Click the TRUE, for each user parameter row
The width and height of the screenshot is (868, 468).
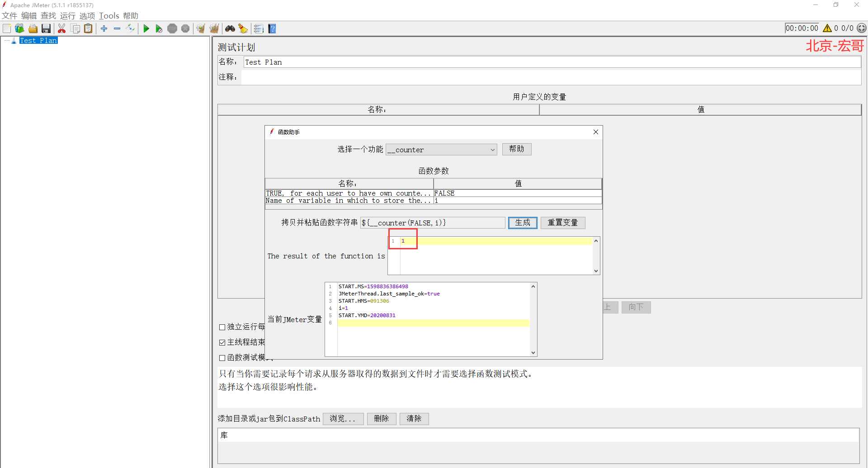click(349, 193)
